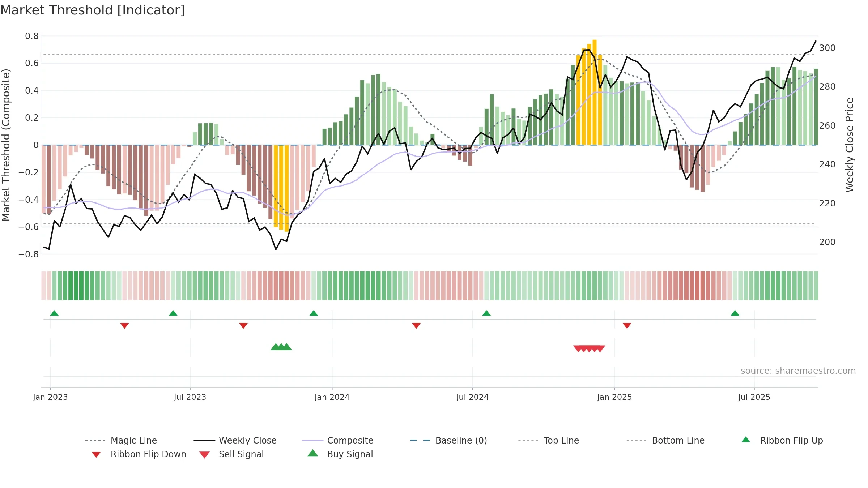Click the tallest yellow bar near the Top Line
The width and height of the screenshot is (868, 488).
coord(595,92)
